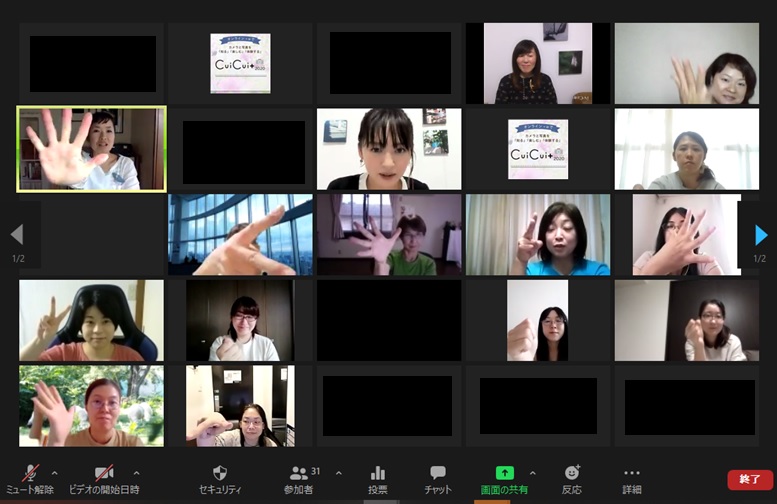Expand video options arrow beside ビデオの開始
The width and height of the screenshot is (777, 504).
pos(136,473)
